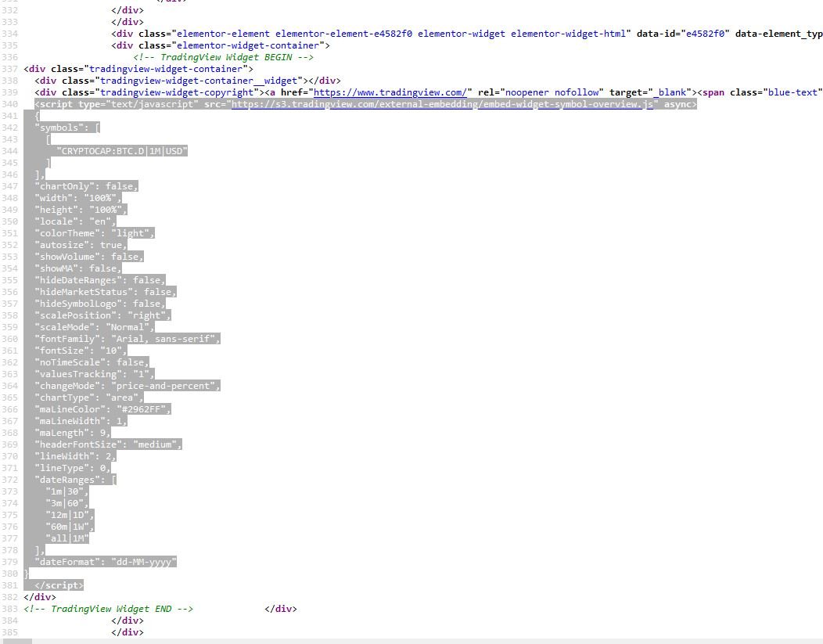Click the "chartType": "area" line

pos(88,398)
